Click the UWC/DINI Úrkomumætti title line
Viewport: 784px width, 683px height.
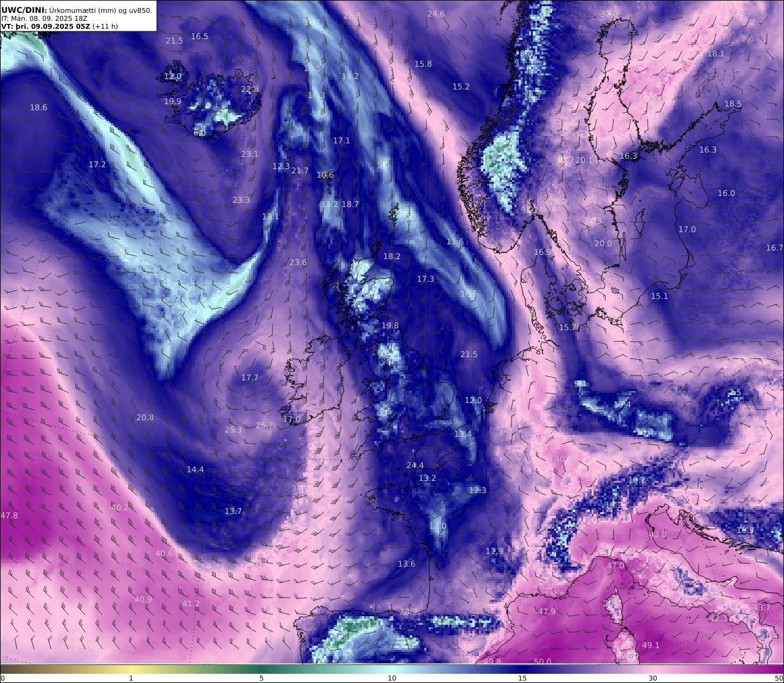click(x=77, y=10)
